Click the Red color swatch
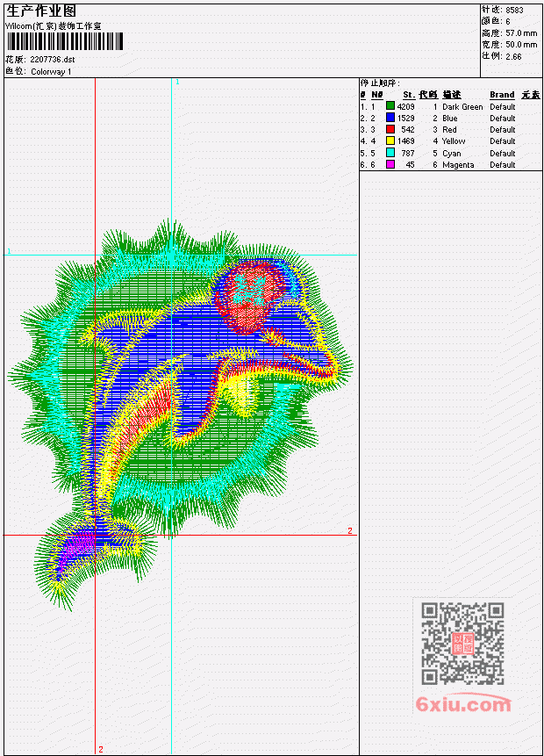Viewport: 544px width, 756px height. pos(390,129)
